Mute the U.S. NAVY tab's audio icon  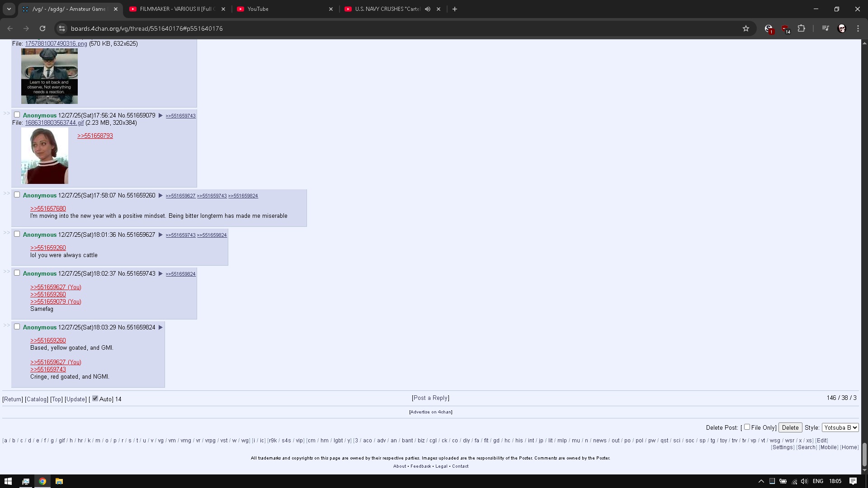[427, 9]
